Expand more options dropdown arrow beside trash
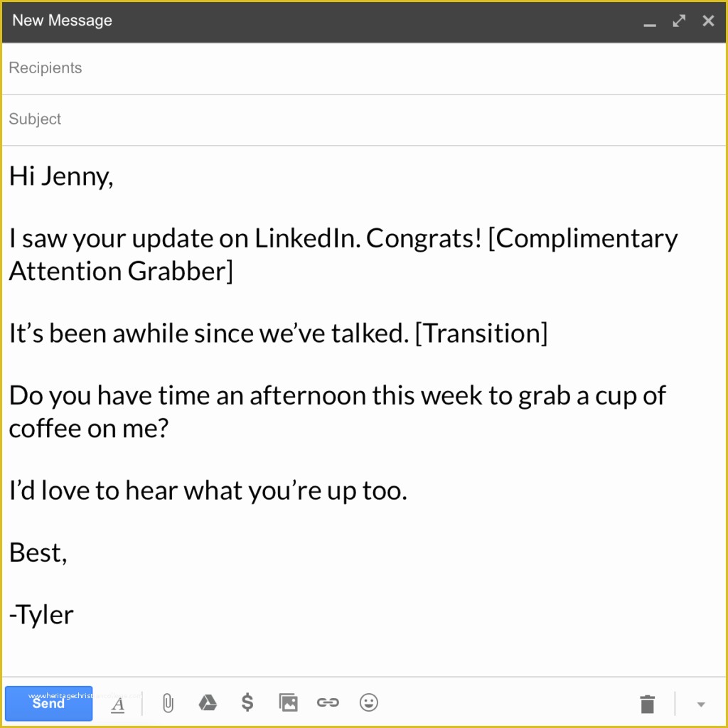728x728 pixels. (701, 705)
